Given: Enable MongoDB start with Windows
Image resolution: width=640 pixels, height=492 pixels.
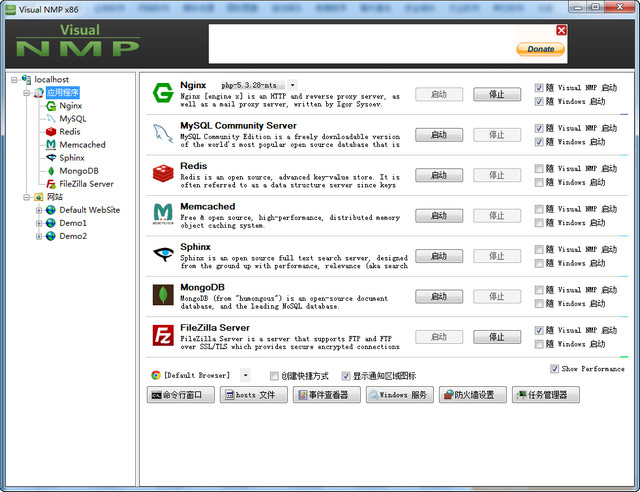Looking at the screenshot, I should [539, 304].
